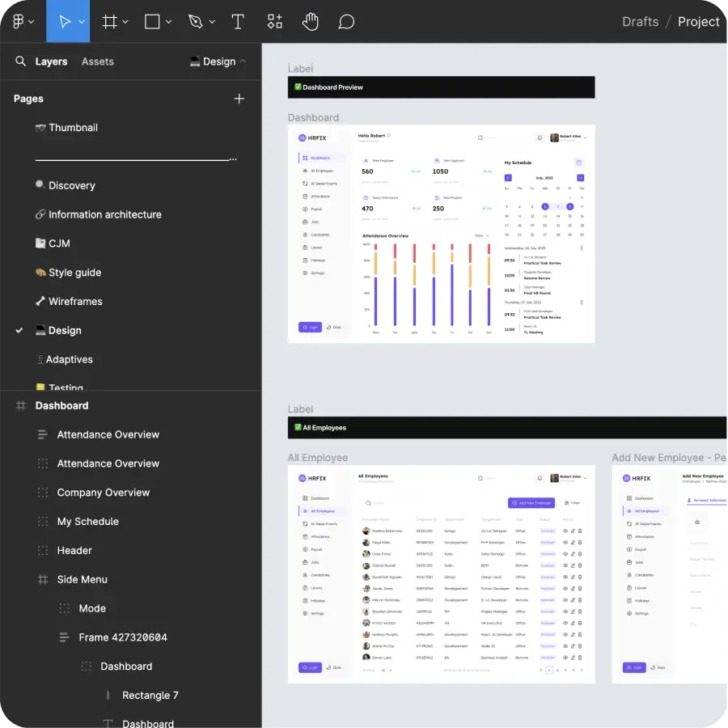Activate the Hand tool
The width and height of the screenshot is (728, 728).
coord(311,21)
